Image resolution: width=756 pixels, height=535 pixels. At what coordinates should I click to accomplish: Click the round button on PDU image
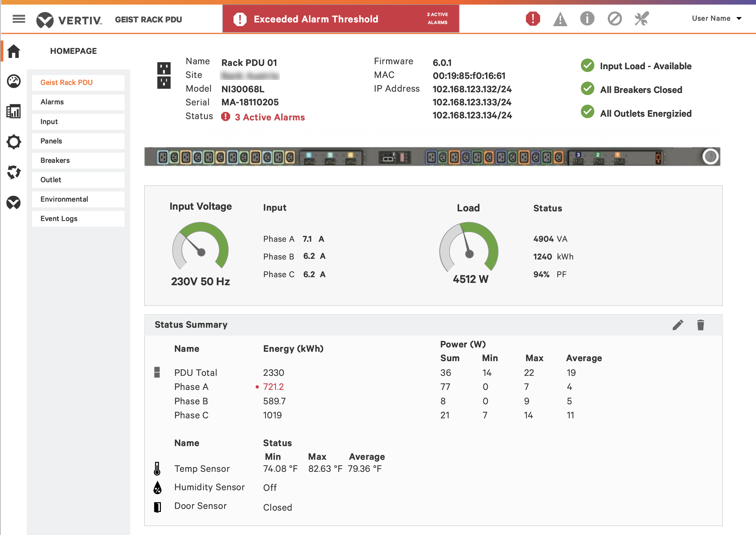tap(710, 156)
